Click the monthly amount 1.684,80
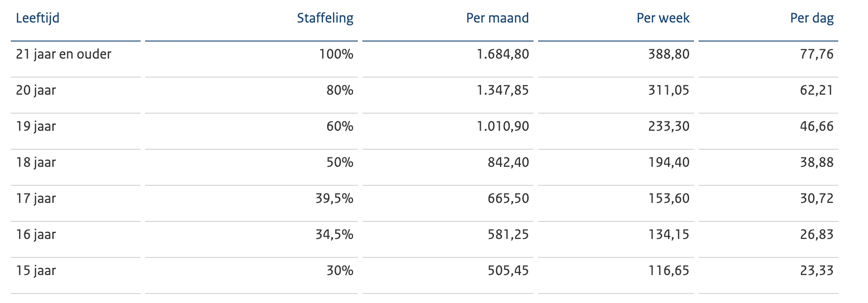 (x=503, y=54)
